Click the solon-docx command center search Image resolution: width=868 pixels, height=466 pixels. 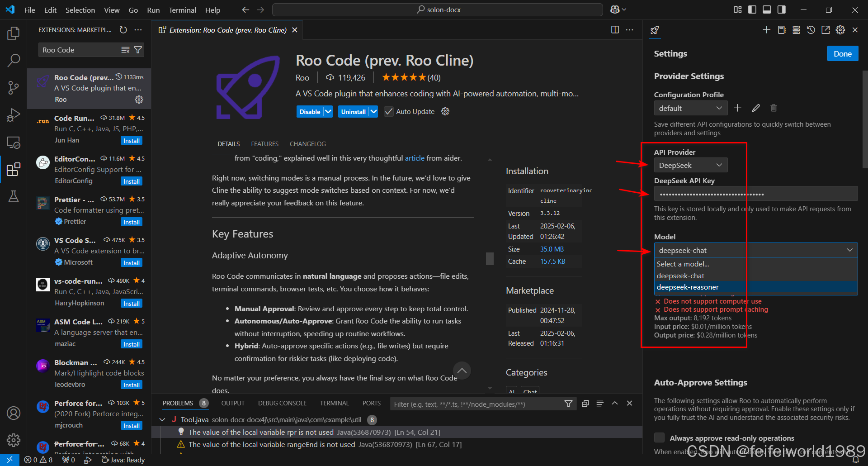click(x=438, y=10)
